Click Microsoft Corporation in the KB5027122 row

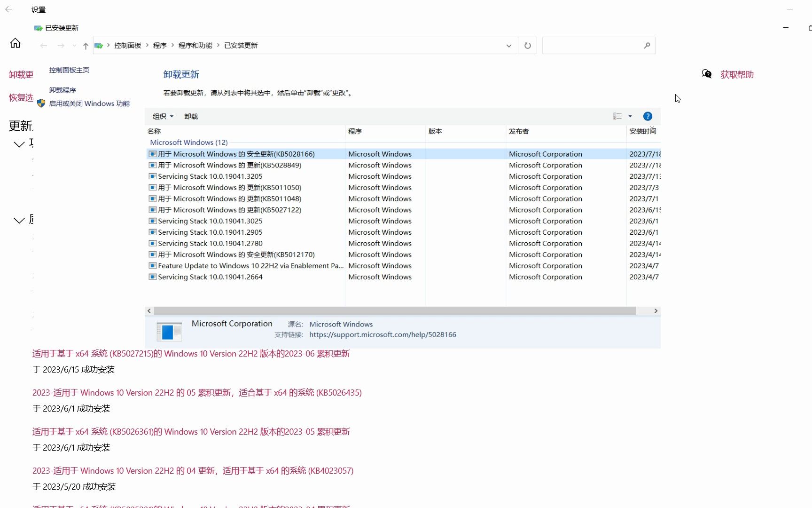[546, 210]
